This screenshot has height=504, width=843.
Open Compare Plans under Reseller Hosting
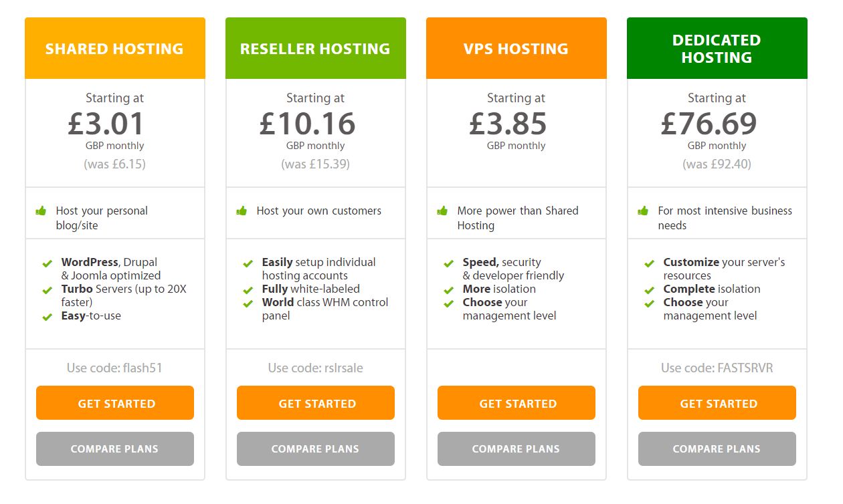(316, 449)
